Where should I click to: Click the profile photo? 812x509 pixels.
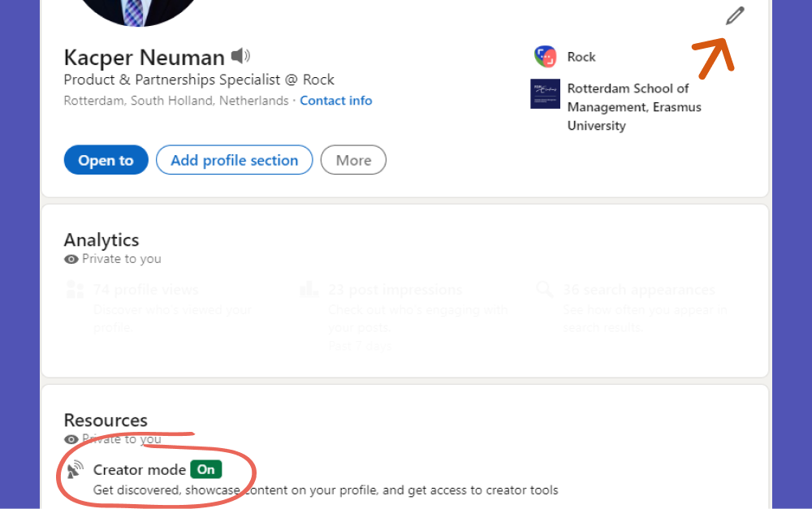[x=140, y=8]
